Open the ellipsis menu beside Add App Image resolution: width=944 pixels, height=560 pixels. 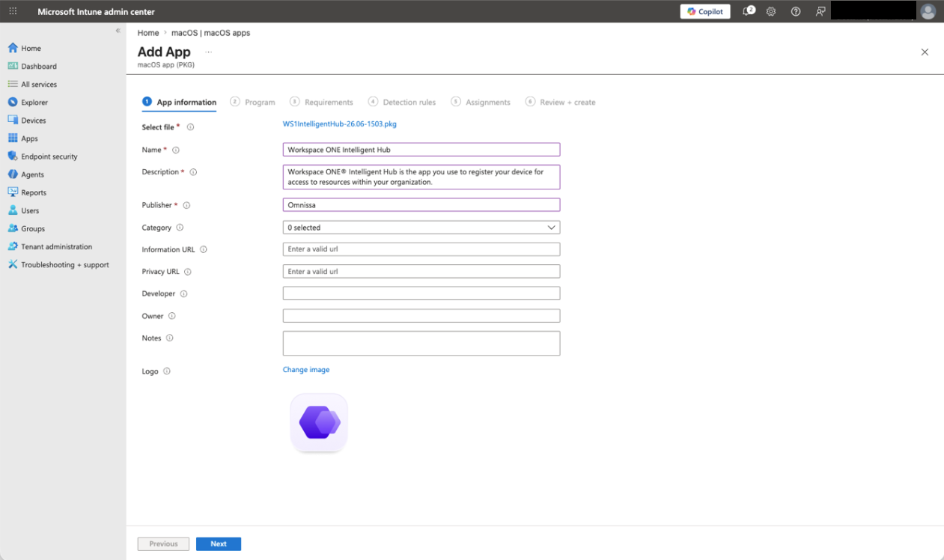tap(208, 52)
